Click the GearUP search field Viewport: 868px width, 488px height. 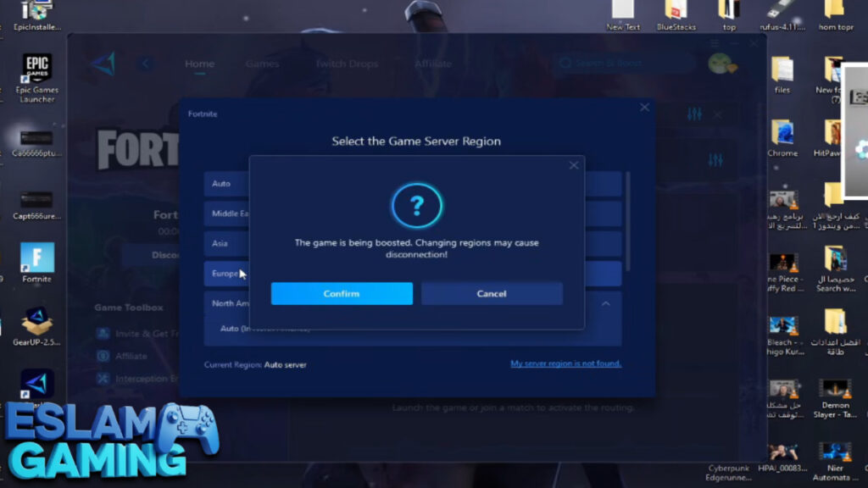tap(624, 63)
